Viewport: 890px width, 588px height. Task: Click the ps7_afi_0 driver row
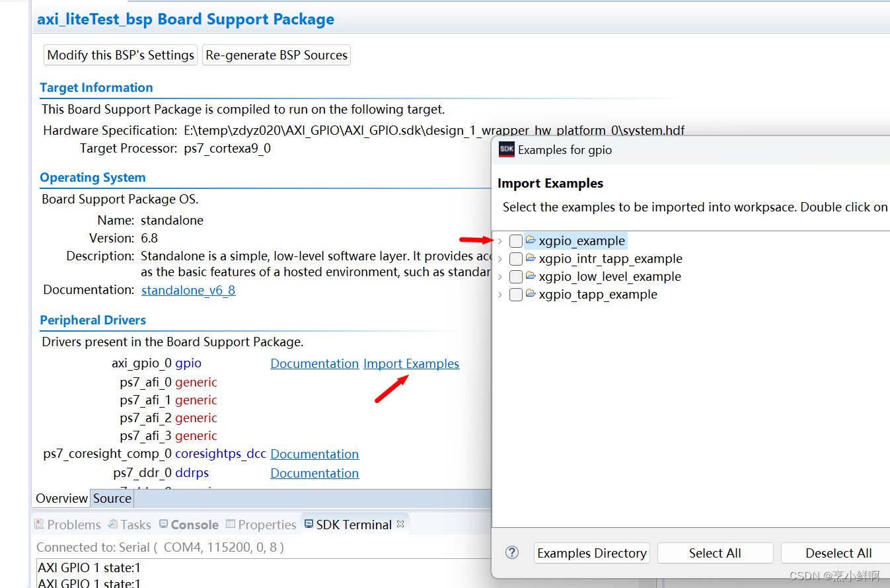[x=168, y=383]
